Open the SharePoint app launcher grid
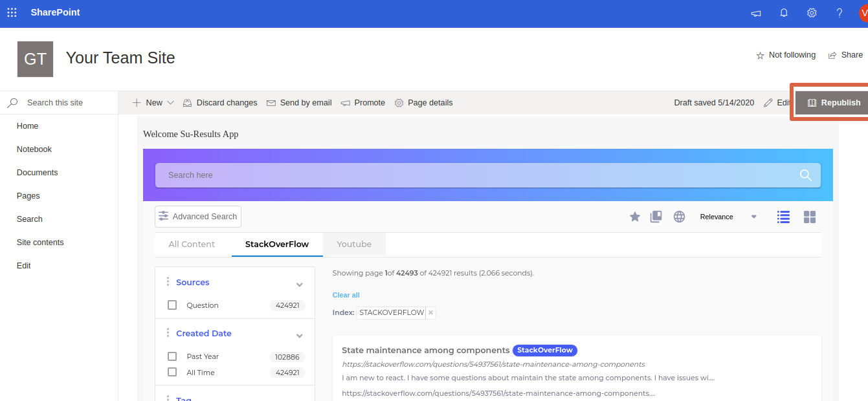Screen dimensions: 868x401 [12, 13]
